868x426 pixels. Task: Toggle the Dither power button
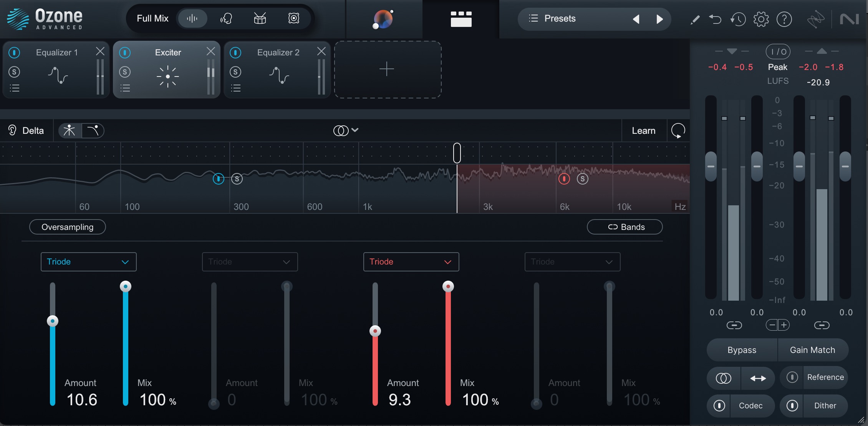(x=792, y=406)
